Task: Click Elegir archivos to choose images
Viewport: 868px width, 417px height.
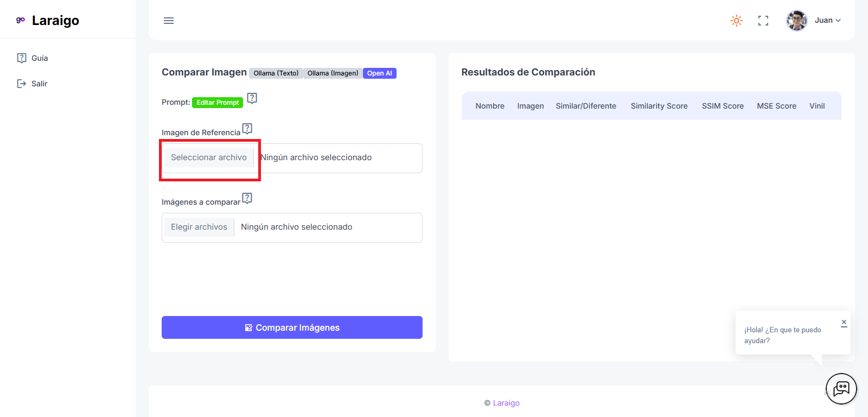Action: 199,227
